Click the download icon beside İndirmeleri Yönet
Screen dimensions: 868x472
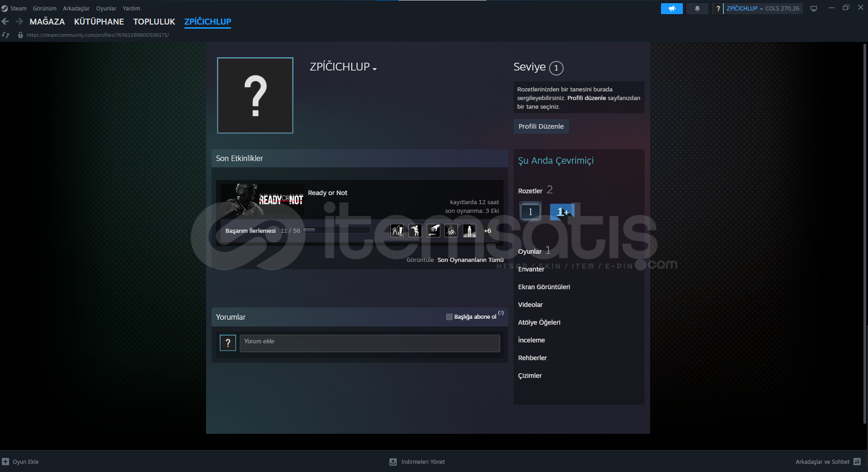[393, 462]
